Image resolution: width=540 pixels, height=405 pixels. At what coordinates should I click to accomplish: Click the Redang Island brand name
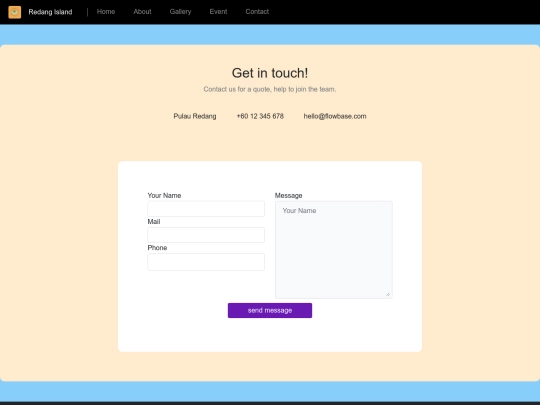pos(50,12)
